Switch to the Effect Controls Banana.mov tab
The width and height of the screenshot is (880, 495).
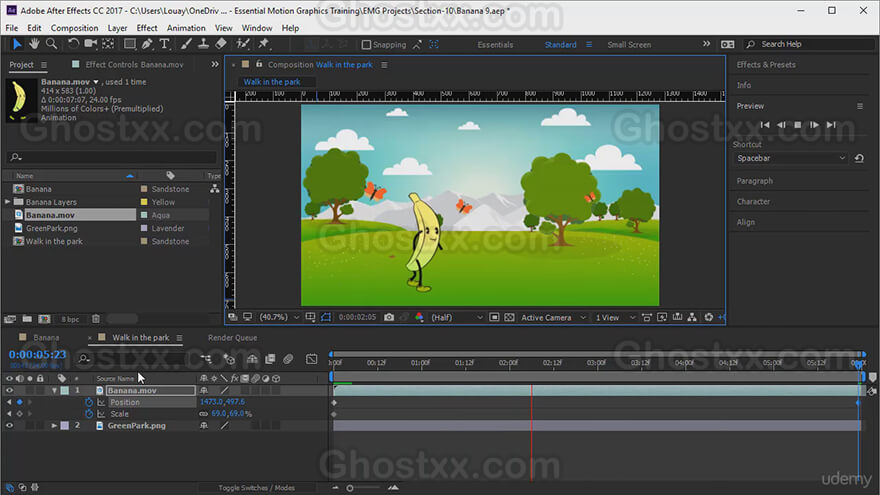(134, 65)
